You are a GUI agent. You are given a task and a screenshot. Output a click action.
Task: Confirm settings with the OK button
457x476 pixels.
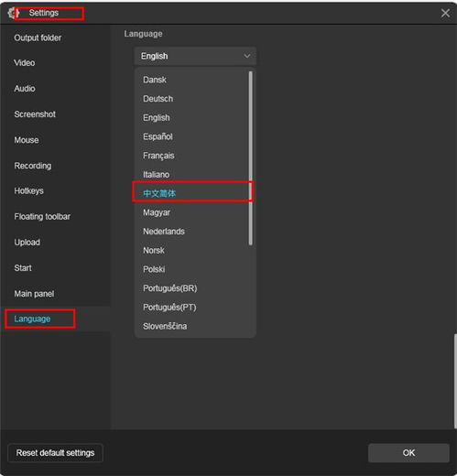click(408, 453)
